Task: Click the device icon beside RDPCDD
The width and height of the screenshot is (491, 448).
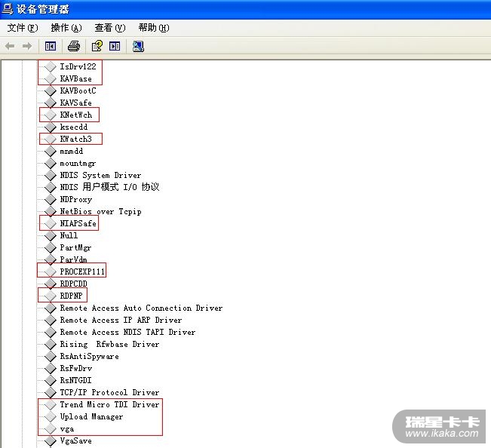Action: click(50, 284)
